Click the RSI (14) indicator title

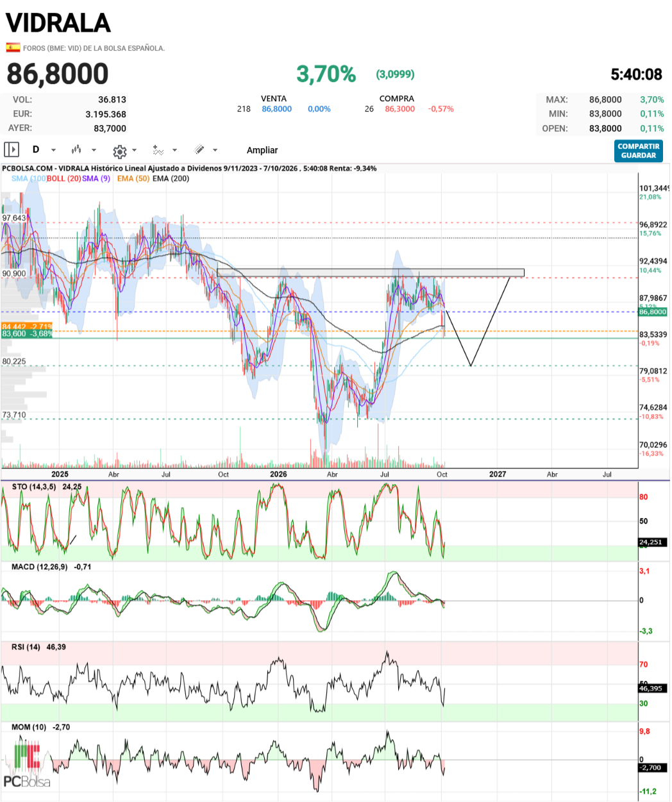(26, 647)
